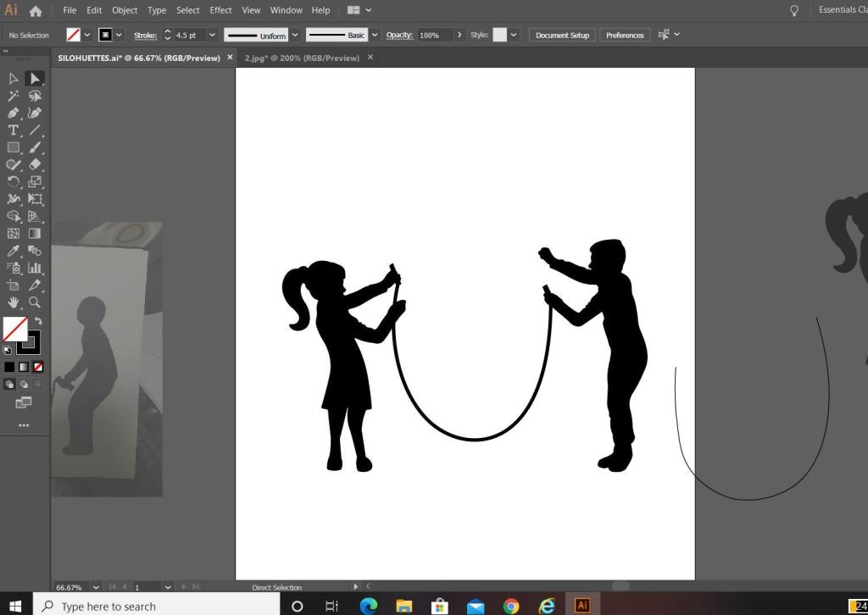The width and height of the screenshot is (868, 615).
Task: Open the Basic brush definition dropdown
Action: (x=375, y=35)
